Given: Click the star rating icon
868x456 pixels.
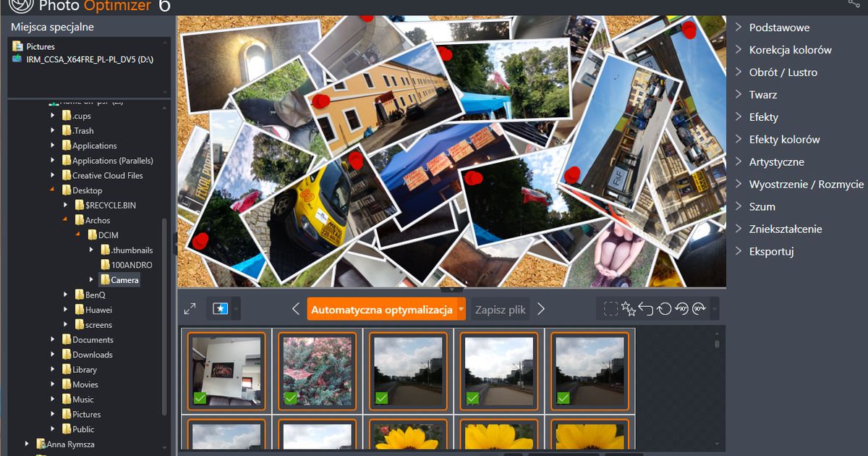Looking at the screenshot, I should (x=629, y=308).
